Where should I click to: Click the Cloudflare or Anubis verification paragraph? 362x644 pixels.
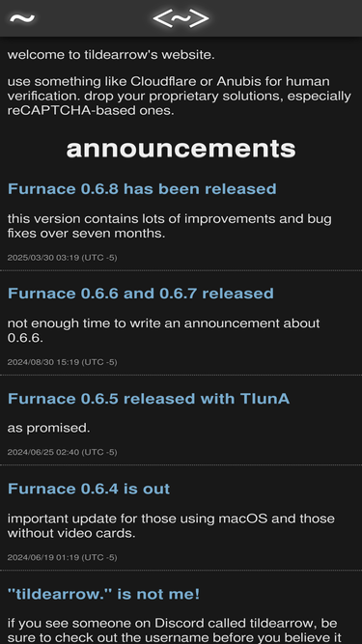[x=179, y=97]
